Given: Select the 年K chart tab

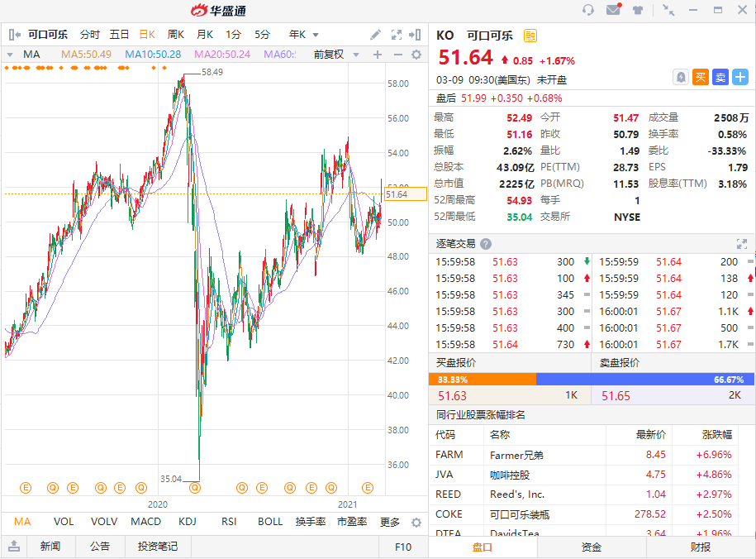Looking at the screenshot, I should pos(297,35).
